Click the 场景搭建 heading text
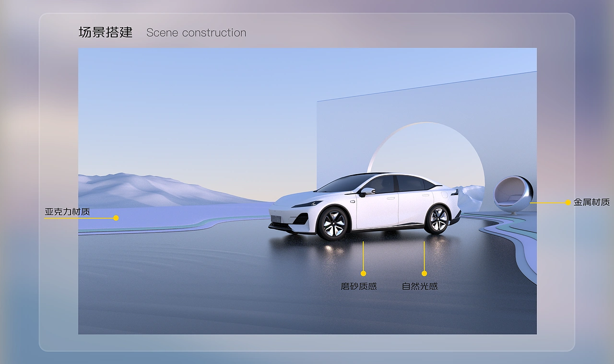Viewport: 614px width, 364px height. (x=106, y=33)
